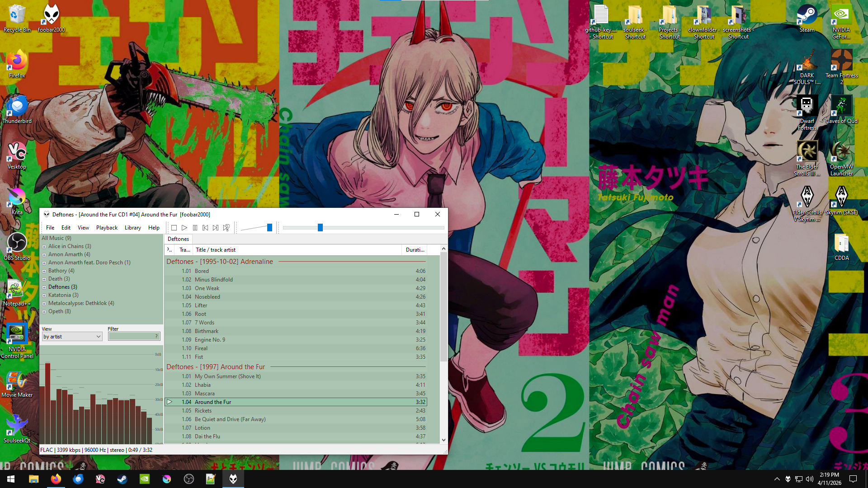Expand the Opeth artist node
The width and height of the screenshot is (868, 488).
click(44, 312)
